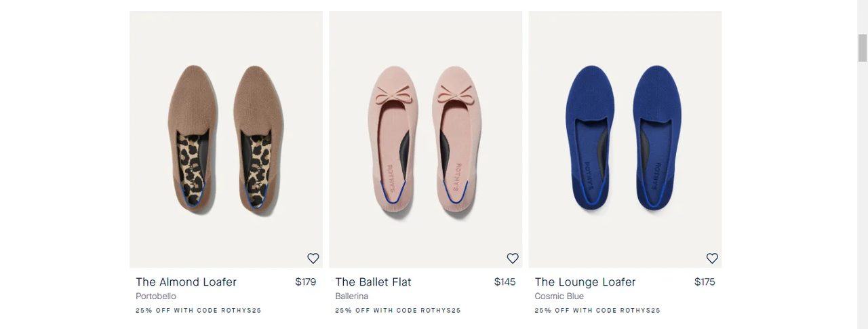Click The Ballet Flat product name
Viewport: 868px width, 329px height.
click(374, 282)
